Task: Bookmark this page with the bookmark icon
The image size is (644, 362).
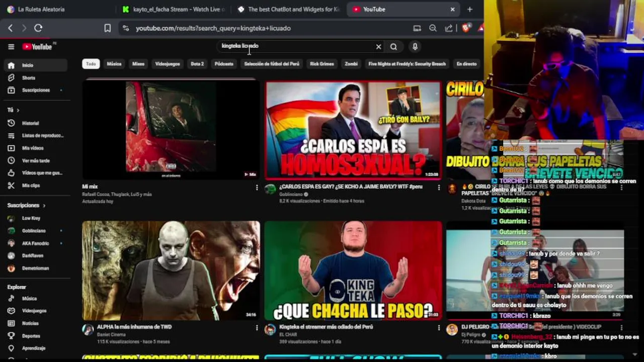Action: (107, 28)
